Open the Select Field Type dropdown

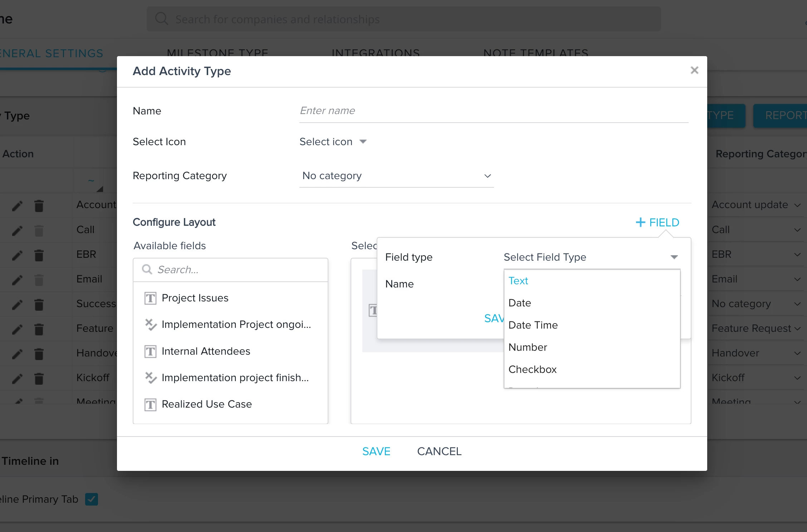coord(592,257)
